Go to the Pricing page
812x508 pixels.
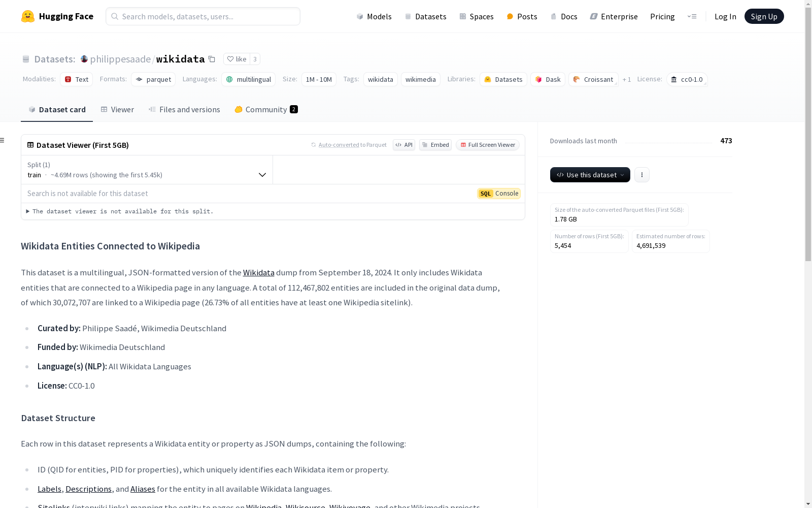click(662, 16)
